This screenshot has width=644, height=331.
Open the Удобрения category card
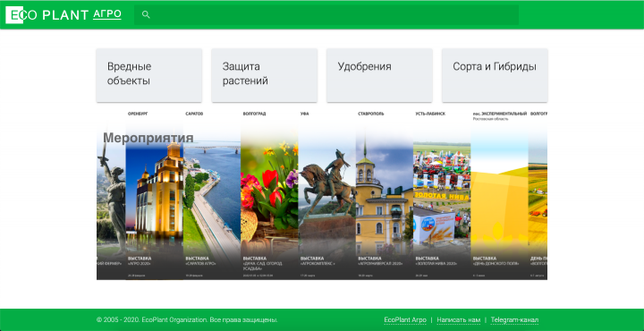coord(379,75)
